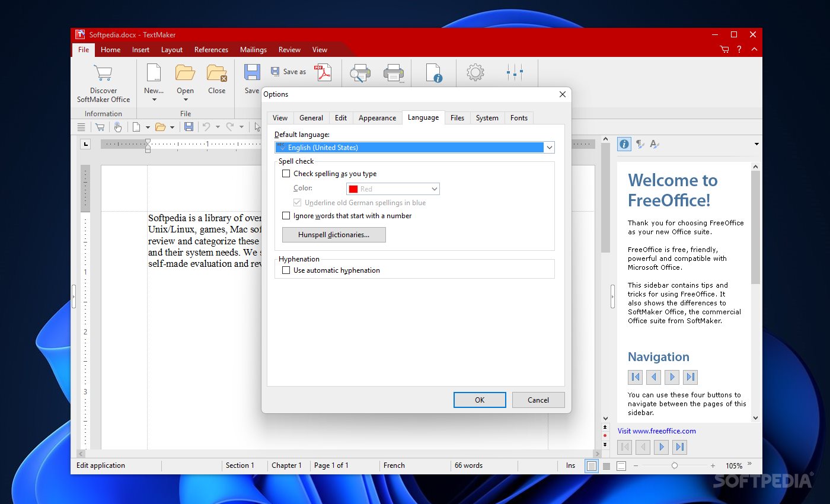Show sidebar info help panel icon

coord(624,143)
